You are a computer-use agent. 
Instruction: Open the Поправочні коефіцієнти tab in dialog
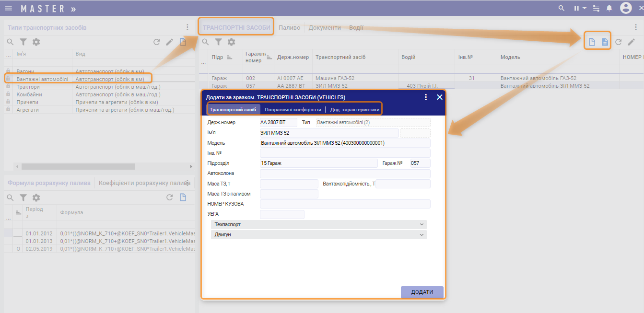click(x=293, y=110)
